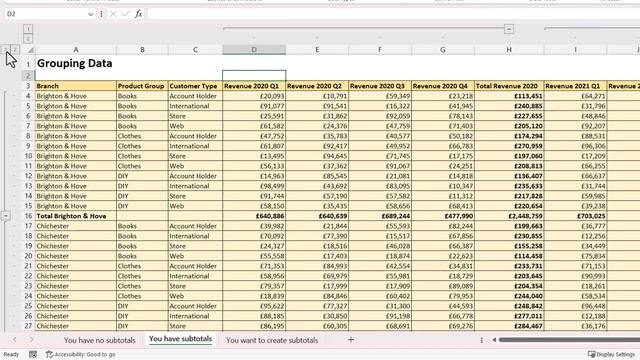Click the Cancel X icon in formula bar
The height and width of the screenshot is (360, 640).
coord(113,14)
